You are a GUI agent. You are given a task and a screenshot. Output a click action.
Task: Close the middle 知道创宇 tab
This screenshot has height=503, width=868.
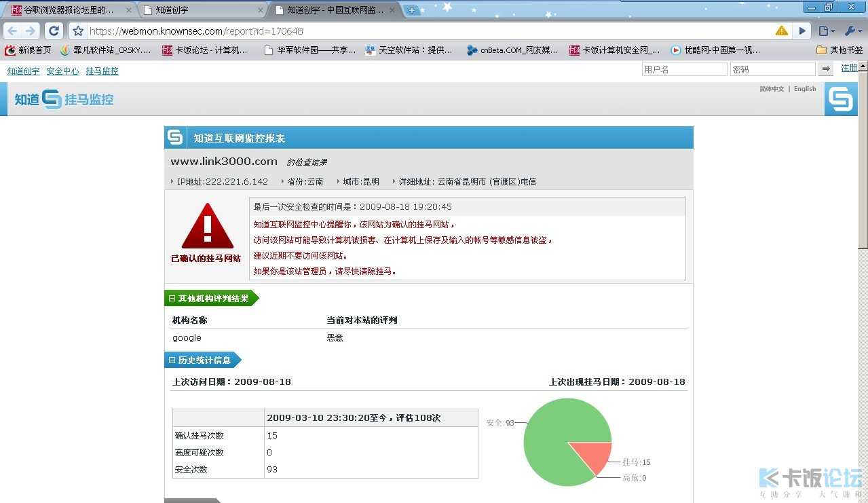pos(260,10)
